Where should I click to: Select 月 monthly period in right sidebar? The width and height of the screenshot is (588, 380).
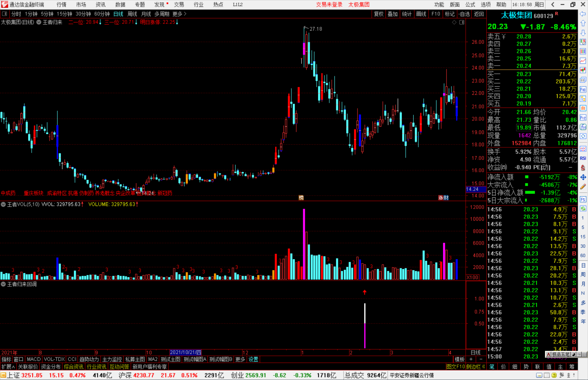pyautogui.click(x=583, y=284)
